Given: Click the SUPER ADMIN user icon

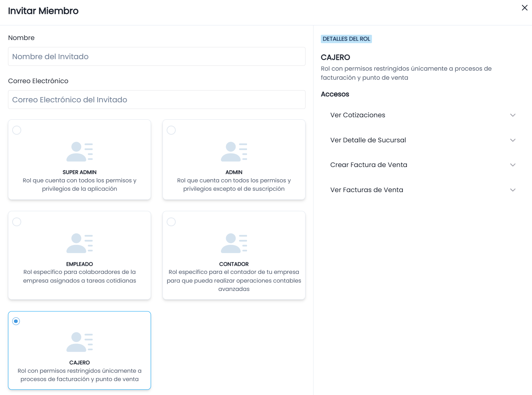Looking at the screenshot, I should 80,152.
